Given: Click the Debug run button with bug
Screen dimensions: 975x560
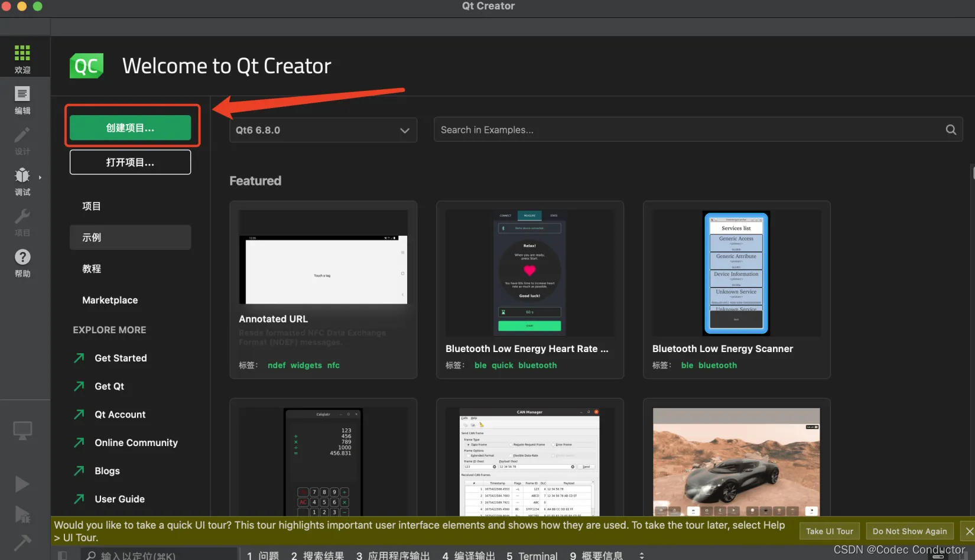Looking at the screenshot, I should point(22,515).
